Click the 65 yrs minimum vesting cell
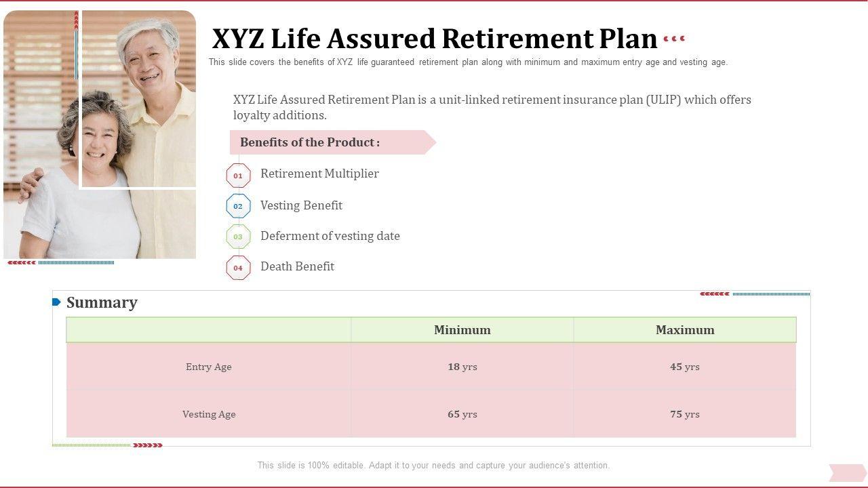Image resolution: width=868 pixels, height=488 pixels. point(462,414)
